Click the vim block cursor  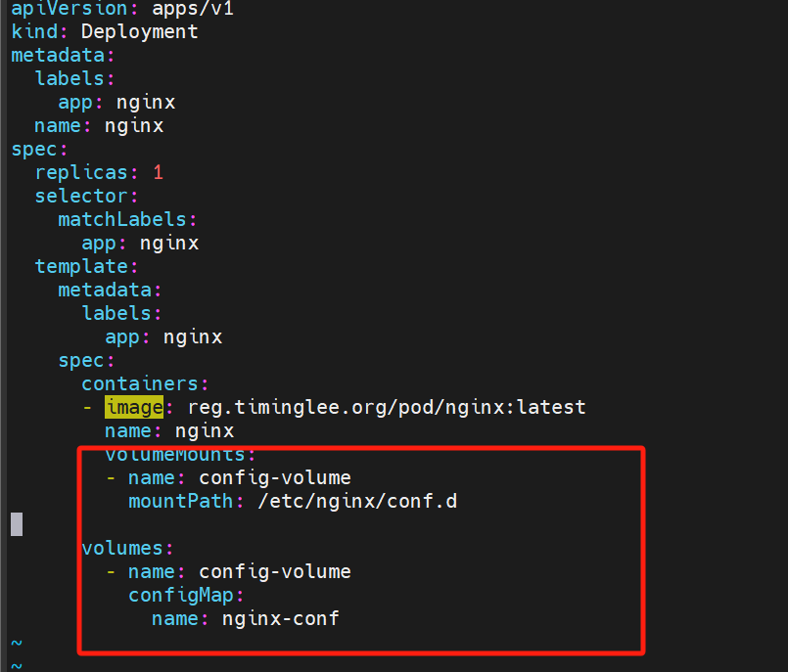point(17,524)
